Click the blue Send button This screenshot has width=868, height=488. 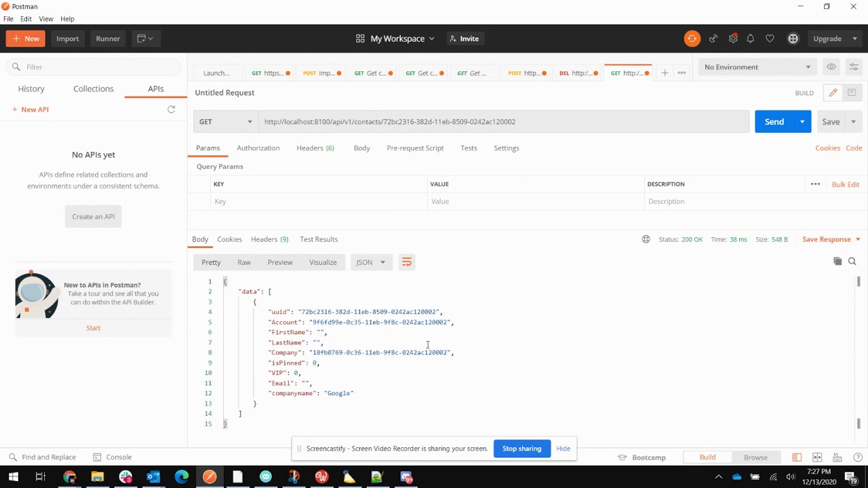[774, 122]
